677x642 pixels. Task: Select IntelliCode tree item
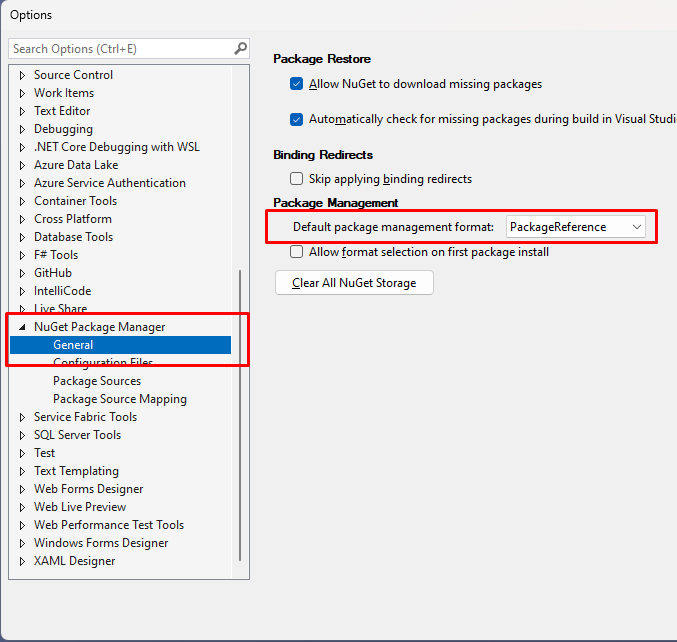coord(63,291)
